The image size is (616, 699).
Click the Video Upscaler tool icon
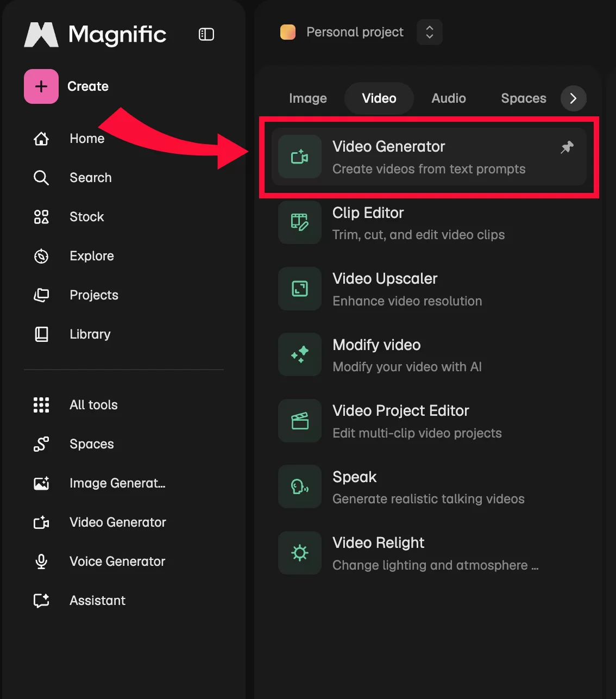[x=300, y=289]
